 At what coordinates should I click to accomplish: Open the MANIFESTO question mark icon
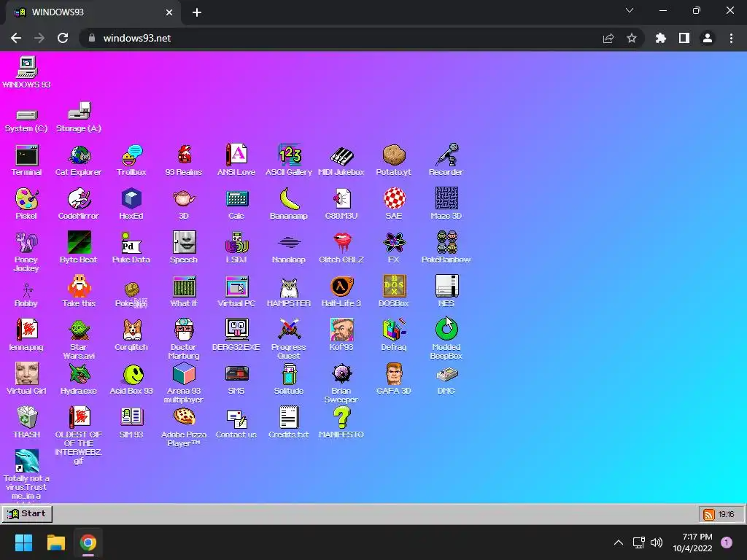341,419
